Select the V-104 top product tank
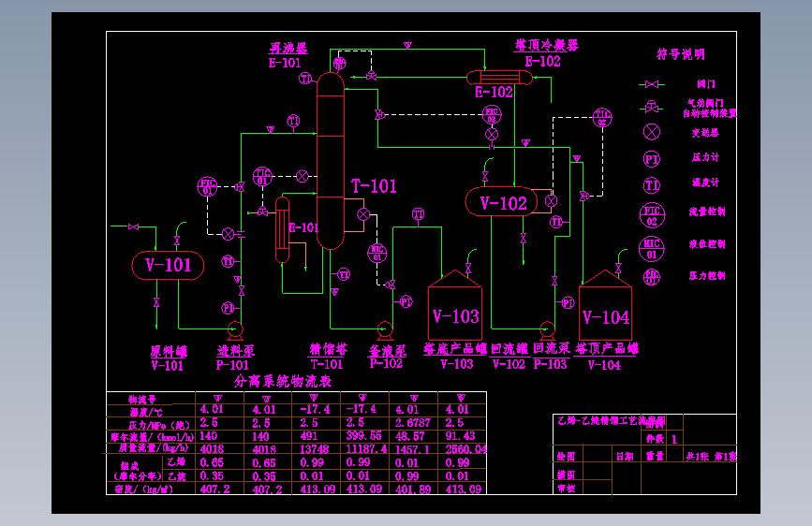This screenshot has width=812, height=526. [x=605, y=305]
